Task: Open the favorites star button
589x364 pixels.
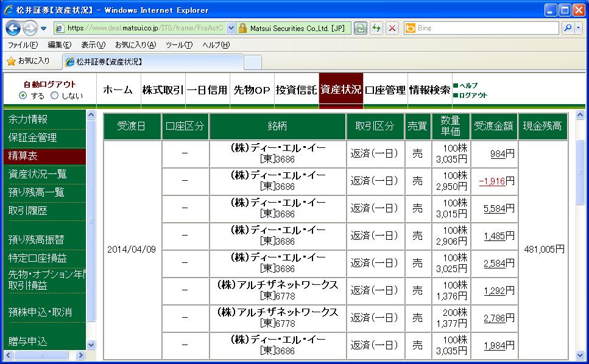Action: pos(28,61)
